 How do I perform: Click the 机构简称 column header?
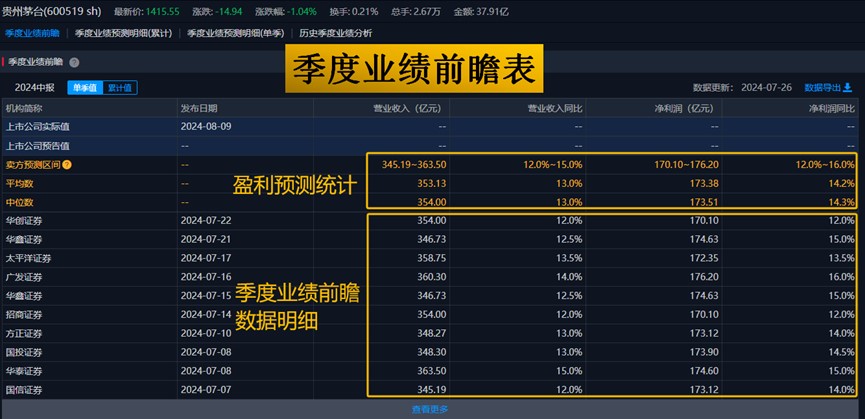[x=24, y=109]
